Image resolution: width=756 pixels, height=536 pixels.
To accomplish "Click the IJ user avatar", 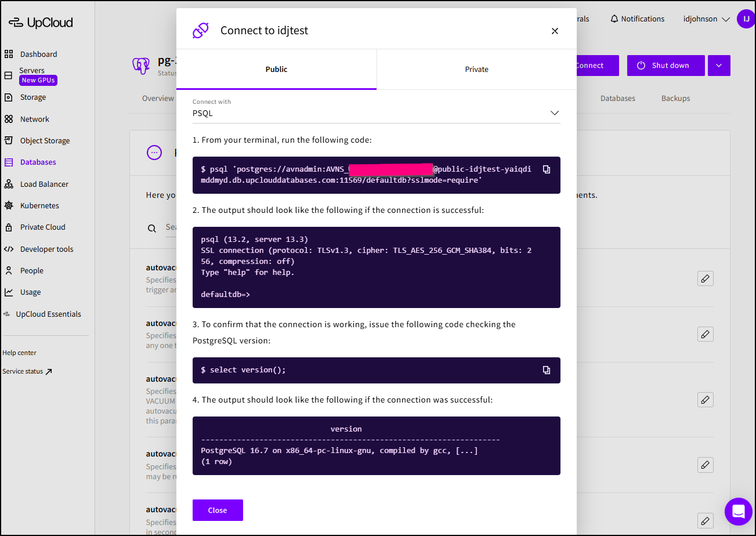I will point(746,19).
